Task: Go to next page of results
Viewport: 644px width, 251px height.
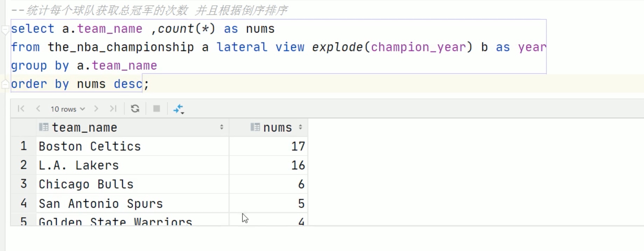Action: (x=96, y=109)
